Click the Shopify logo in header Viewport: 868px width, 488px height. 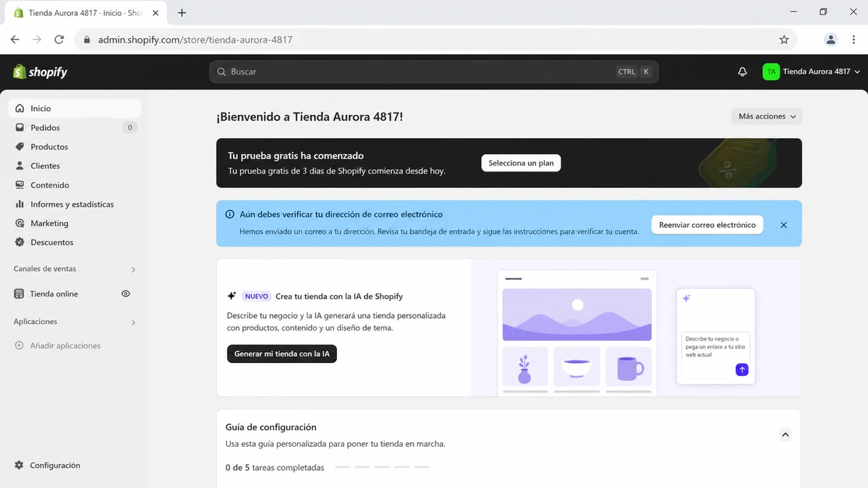(41, 72)
